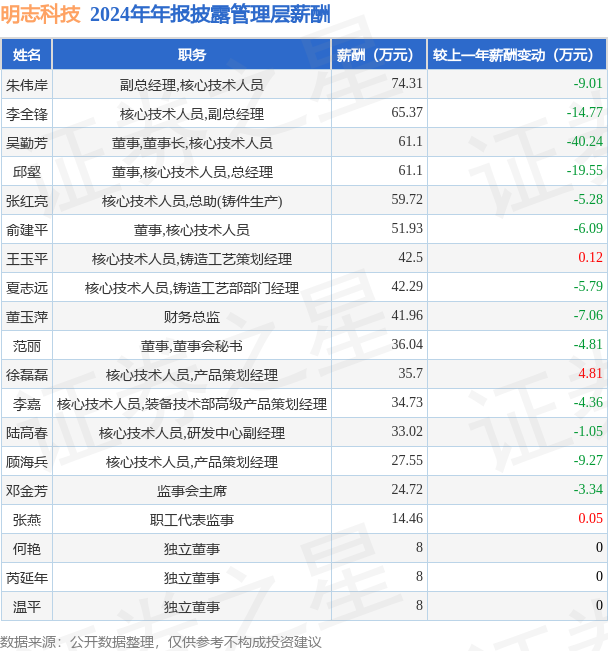This screenshot has width=608, height=651.
Task: Select the name 朱伟岸
Action: coord(27,85)
